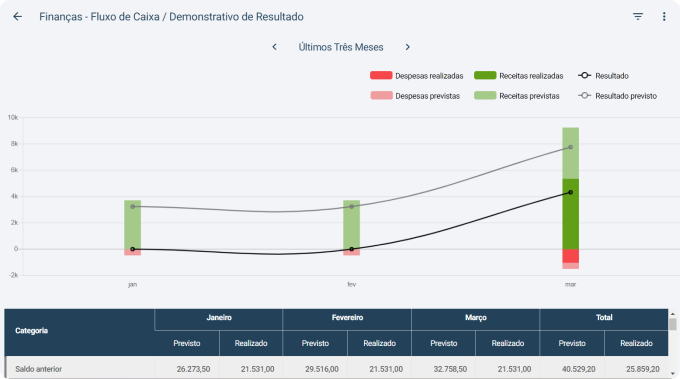680x379 pixels.
Task: Click the table vertical scrollbar thumb
Action: pyautogui.click(x=673, y=324)
